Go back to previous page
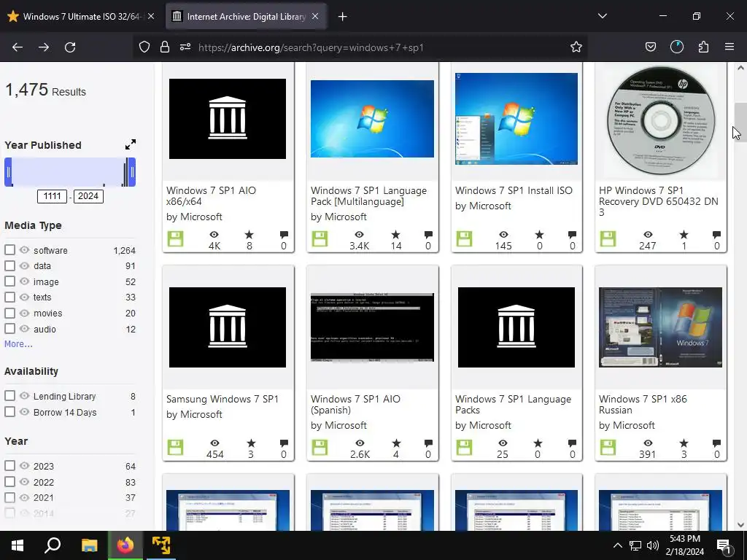 pyautogui.click(x=18, y=47)
